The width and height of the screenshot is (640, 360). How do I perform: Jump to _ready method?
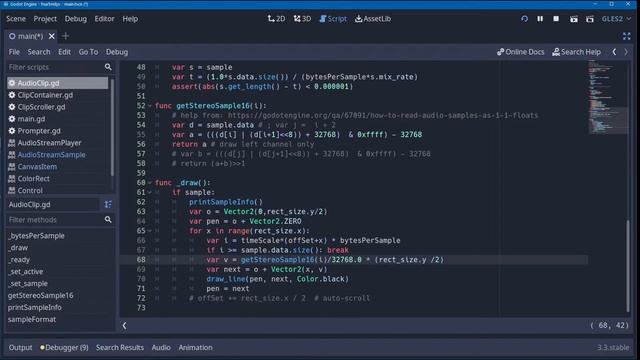pyautogui.click(x=19, y=260)
